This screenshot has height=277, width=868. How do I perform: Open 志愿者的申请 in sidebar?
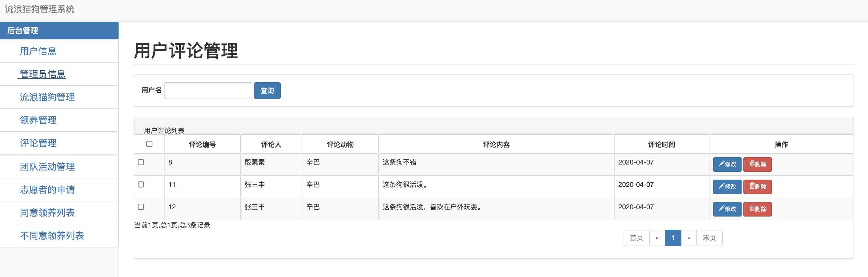[47, 189]
